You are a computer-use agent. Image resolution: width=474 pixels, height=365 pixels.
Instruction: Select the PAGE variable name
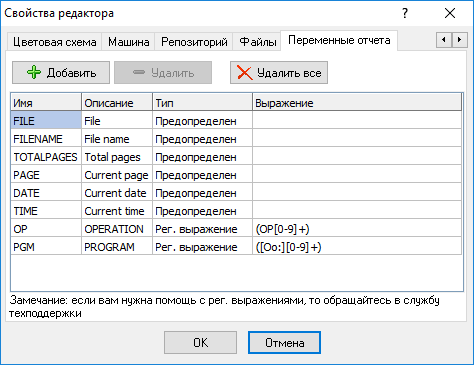46,174
